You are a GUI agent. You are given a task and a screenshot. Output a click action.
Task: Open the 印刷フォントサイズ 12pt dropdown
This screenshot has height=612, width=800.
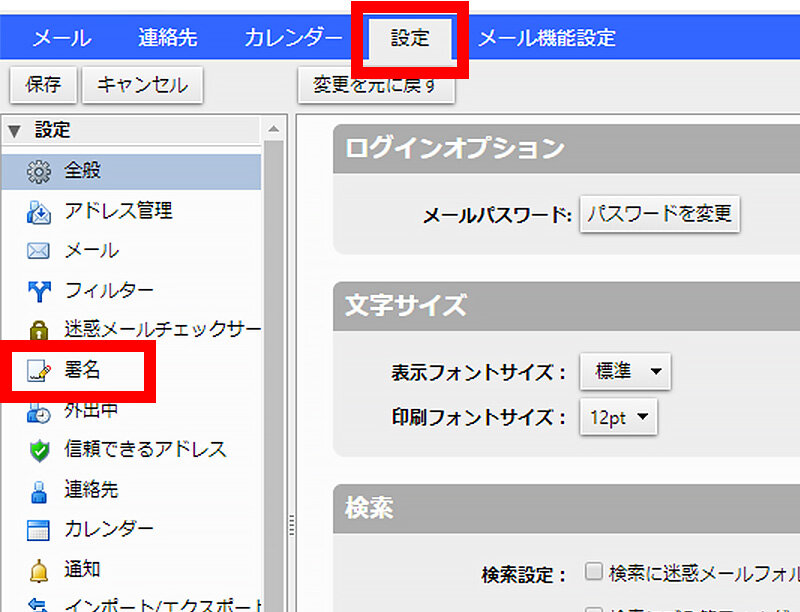pyautogui.click(x=618, y=417)
